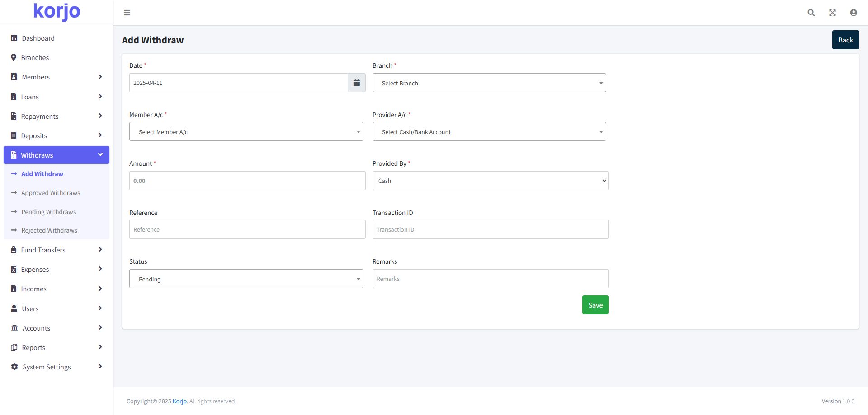The height and width of the screenshot is (415, 868).
Task: Click the Back button
Action: coord(845,40)
